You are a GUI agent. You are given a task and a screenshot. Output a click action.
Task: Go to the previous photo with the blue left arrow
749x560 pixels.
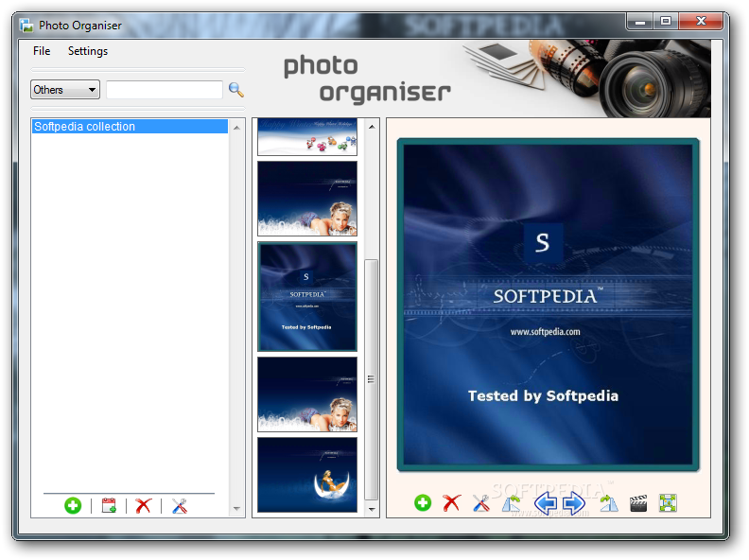546,503
